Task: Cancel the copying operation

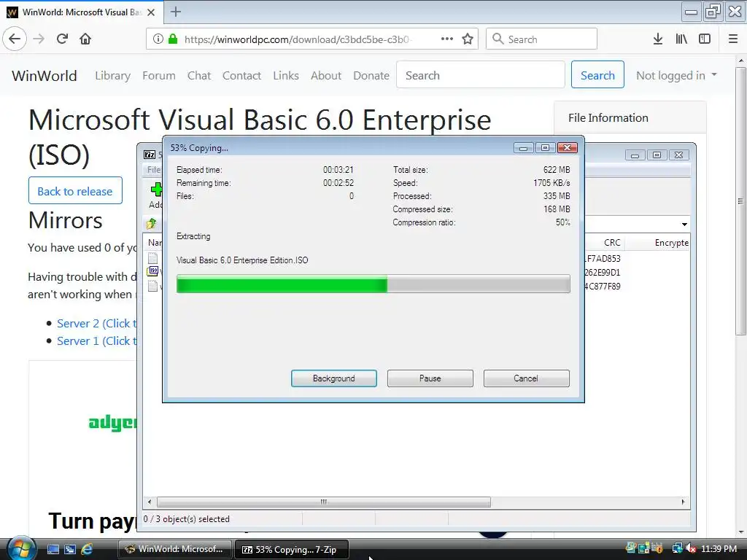Action: coord(527,378)
